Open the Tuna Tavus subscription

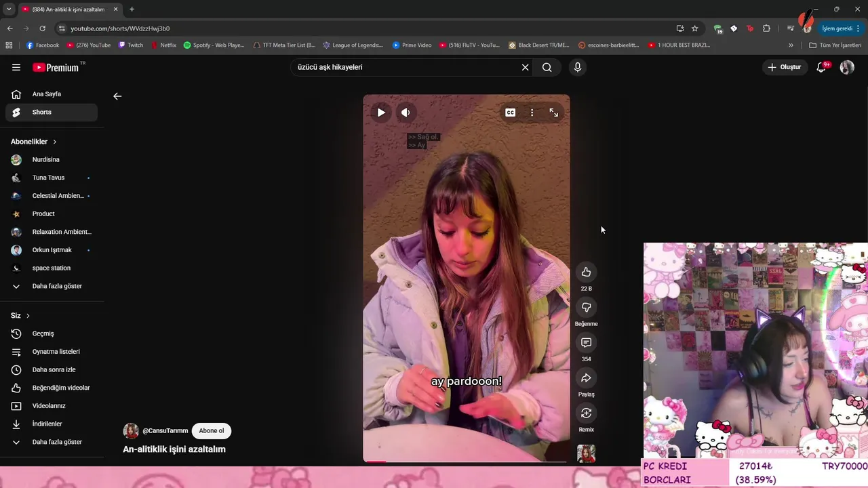point(52,178)
